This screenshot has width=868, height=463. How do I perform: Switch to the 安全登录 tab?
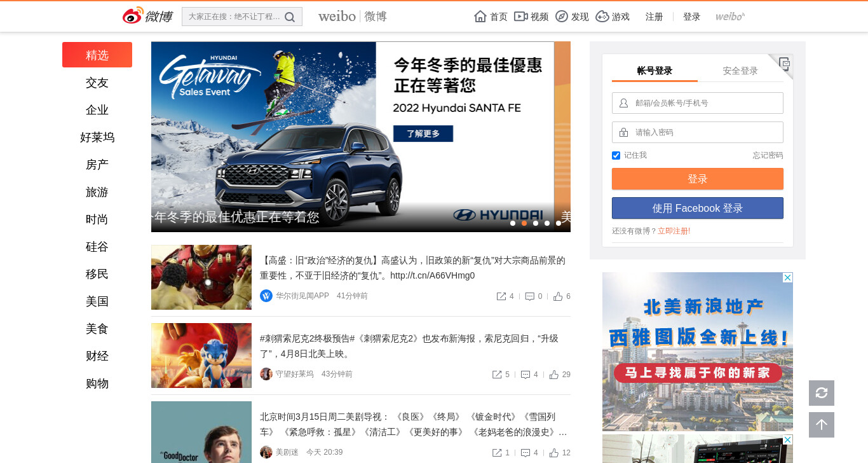click(740, 71)
